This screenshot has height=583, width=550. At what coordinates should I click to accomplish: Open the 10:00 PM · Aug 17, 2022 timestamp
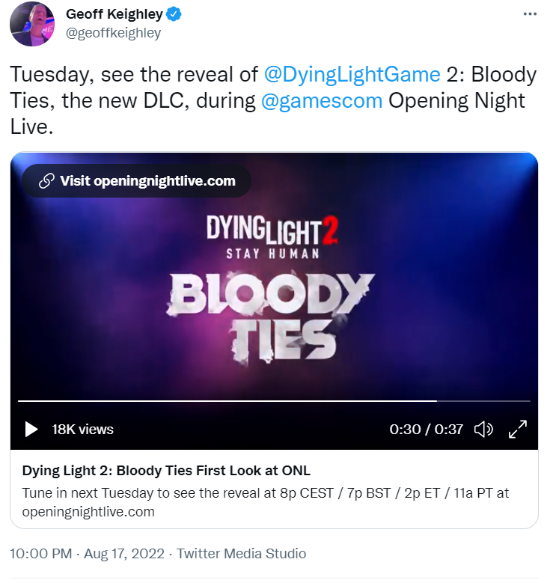[x=87, y=553]
